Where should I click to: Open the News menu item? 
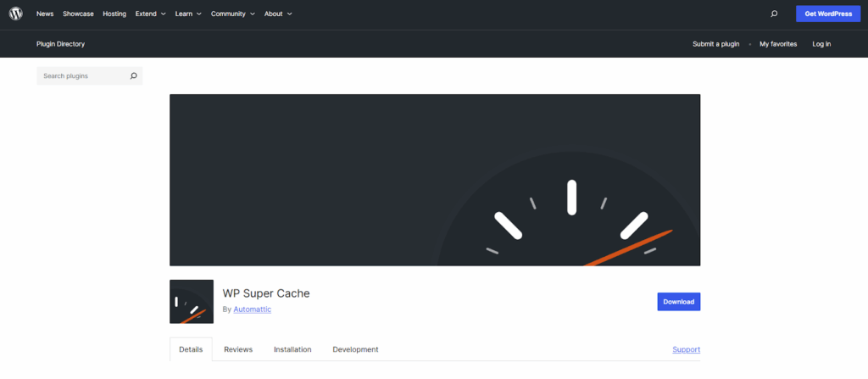pyautogui.click(x=45, y=14)
